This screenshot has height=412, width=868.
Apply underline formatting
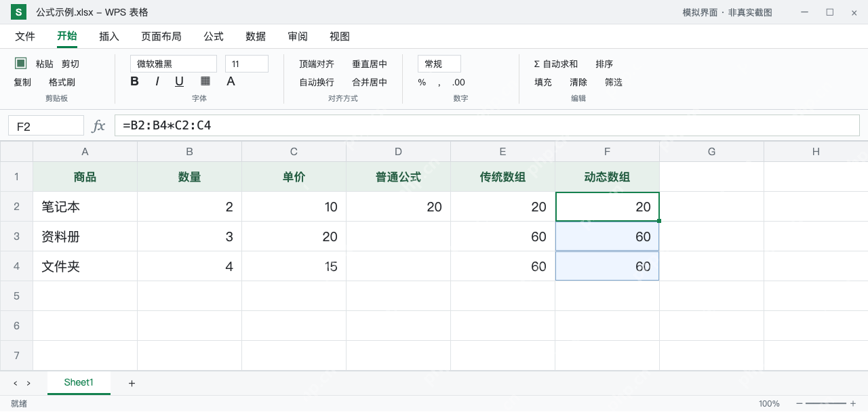coord(179,81)
